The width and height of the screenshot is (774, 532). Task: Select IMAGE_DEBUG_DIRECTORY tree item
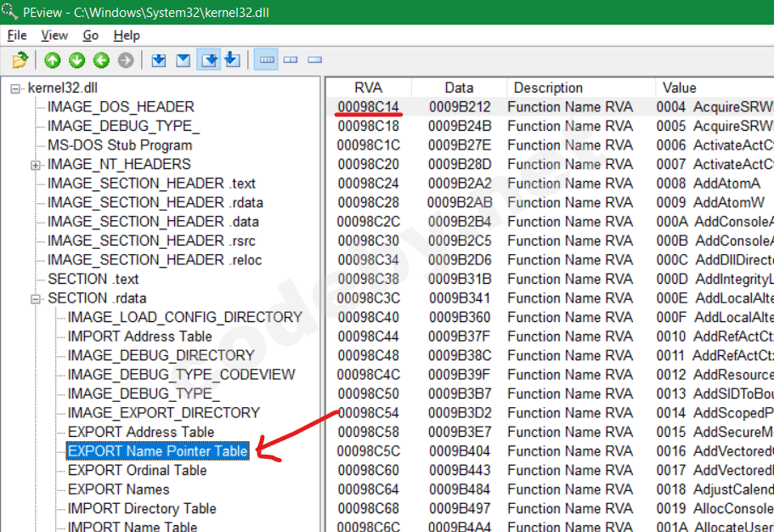click(161, 355)
